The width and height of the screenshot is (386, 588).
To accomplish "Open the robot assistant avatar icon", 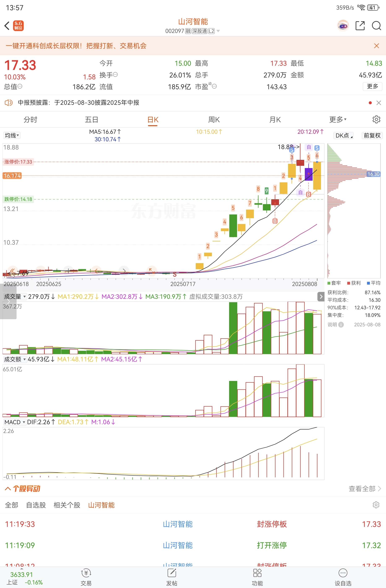I will 343,26.
